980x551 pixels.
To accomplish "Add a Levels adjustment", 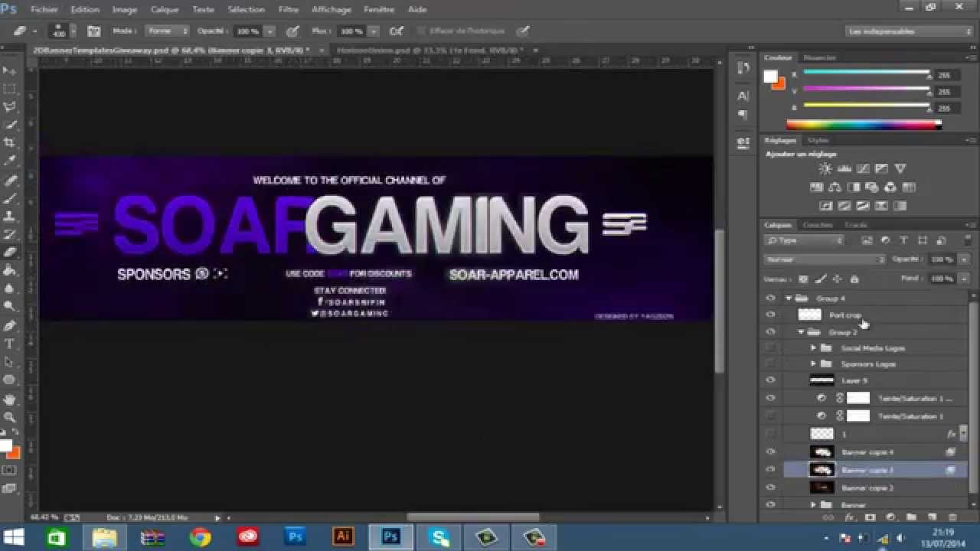I will click(844, 168).
